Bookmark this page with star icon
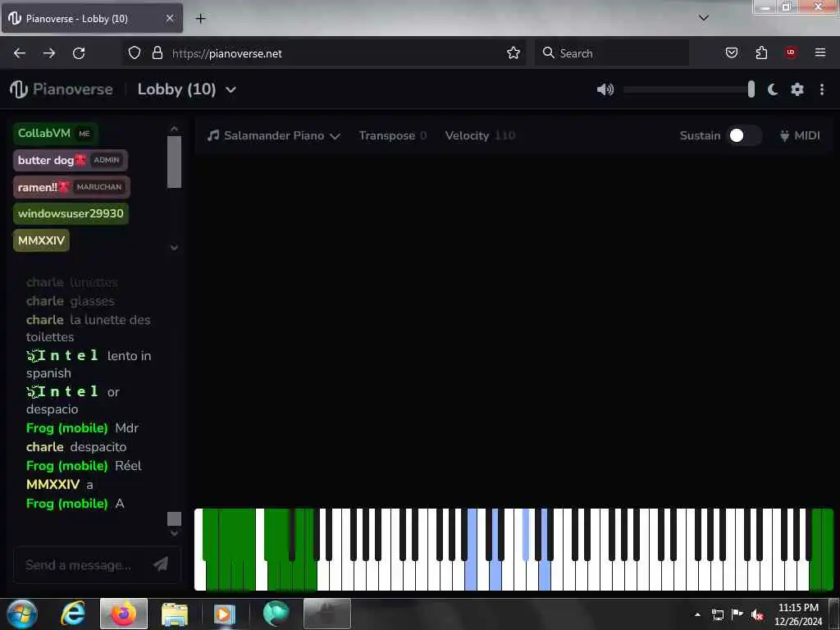 [x=514, y=52]
